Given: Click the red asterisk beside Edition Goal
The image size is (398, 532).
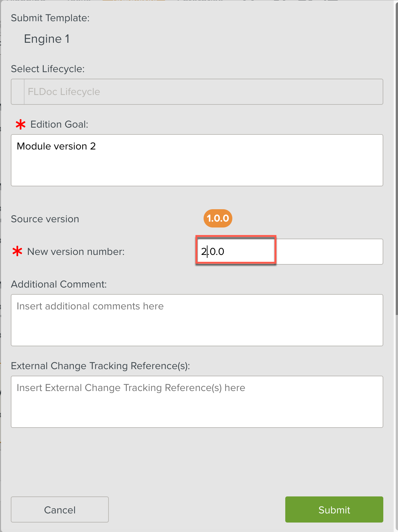Looking at the screenshot, I should 20,124.
